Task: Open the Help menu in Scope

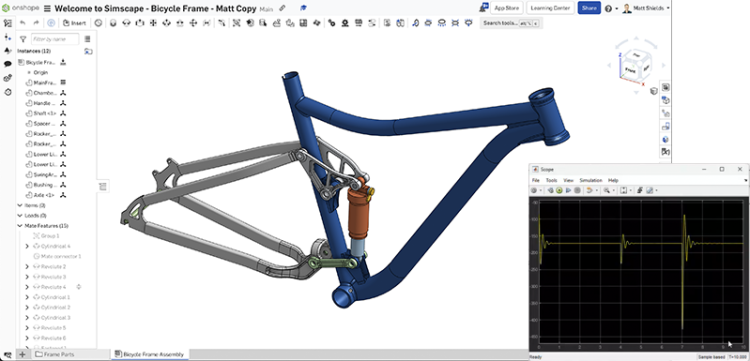Action: pos(613,180)
